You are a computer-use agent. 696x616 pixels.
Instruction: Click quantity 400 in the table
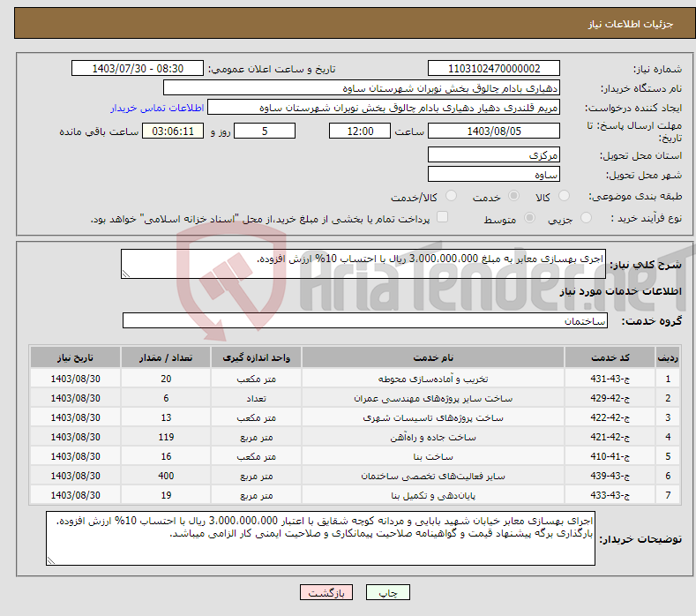click(x=166, y=476)
